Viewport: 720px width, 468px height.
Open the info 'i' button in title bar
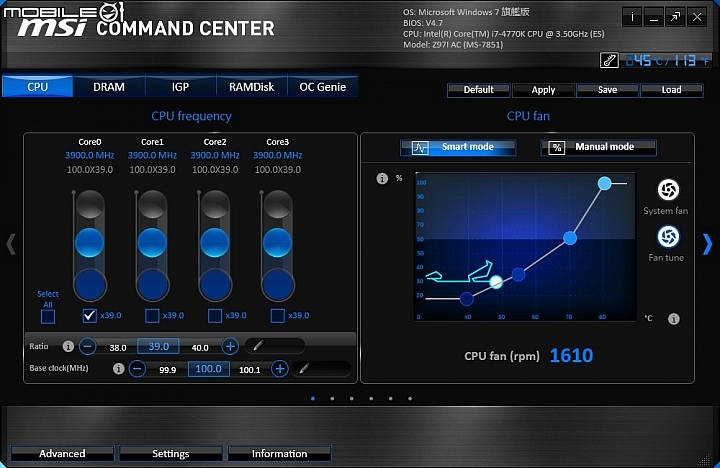(632, 17)
